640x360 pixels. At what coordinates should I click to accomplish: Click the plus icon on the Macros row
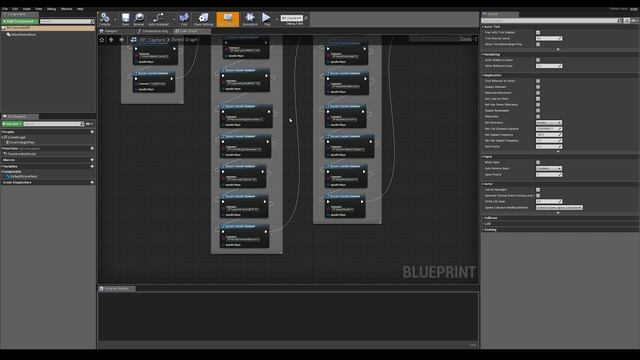pyautogui.click(x=92, y=160)
